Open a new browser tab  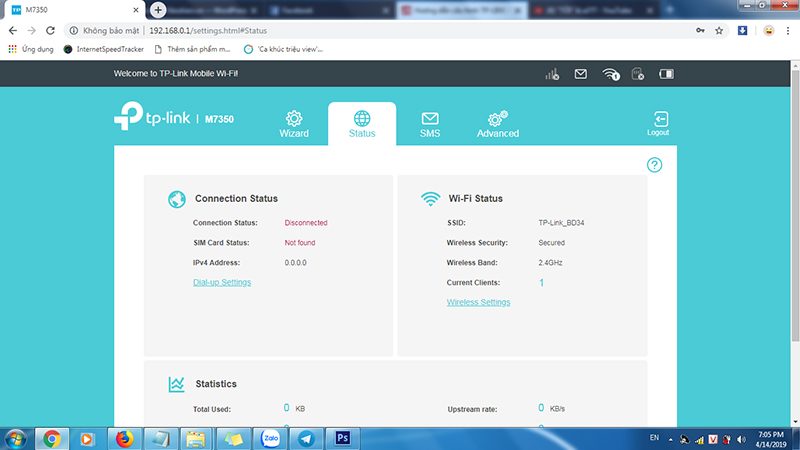click(158, 10)
